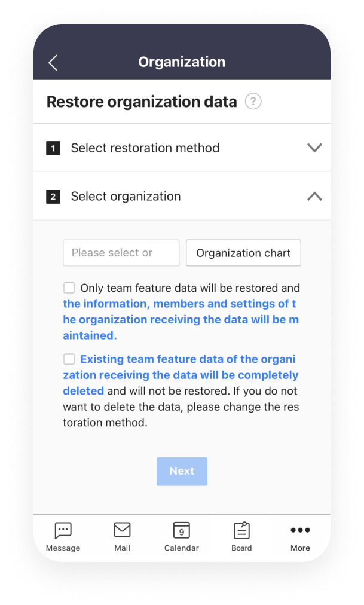This screenshot has width=364, height=605.
Task: Tap the 'Select organization' step label
Action: 126,197
